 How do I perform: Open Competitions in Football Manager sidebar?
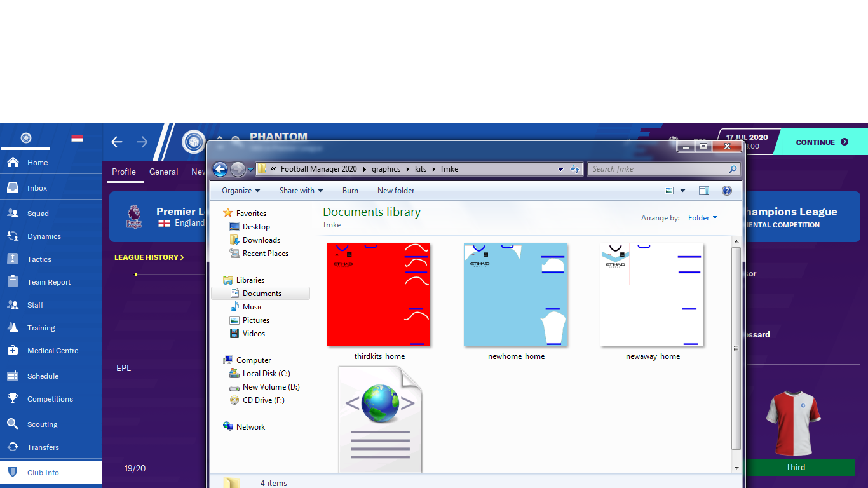51,399
